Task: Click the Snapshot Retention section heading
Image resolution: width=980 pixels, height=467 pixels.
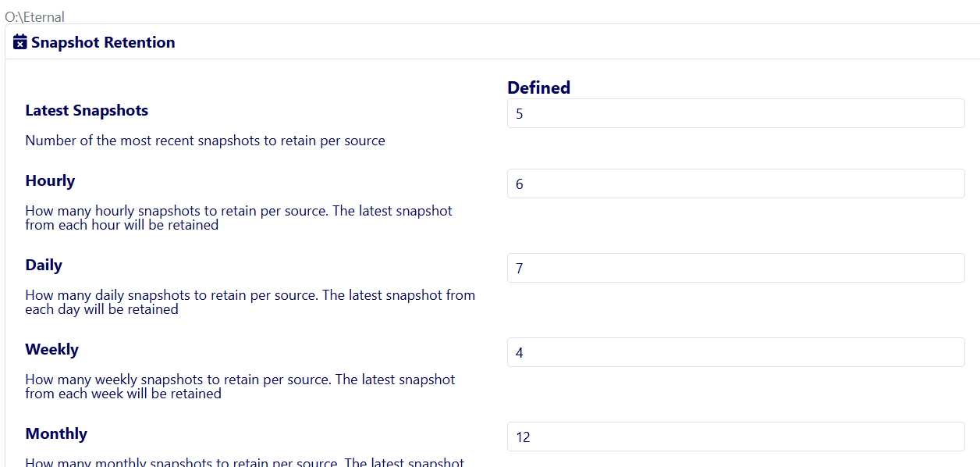Action: 103,42
